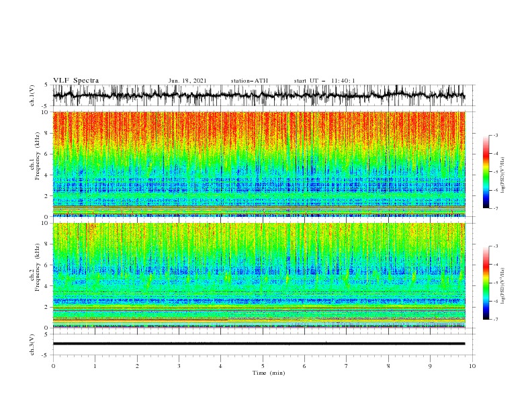Click the 'station=ATH' label
This screenshot has height=411, width=532.
pos(249,81)
